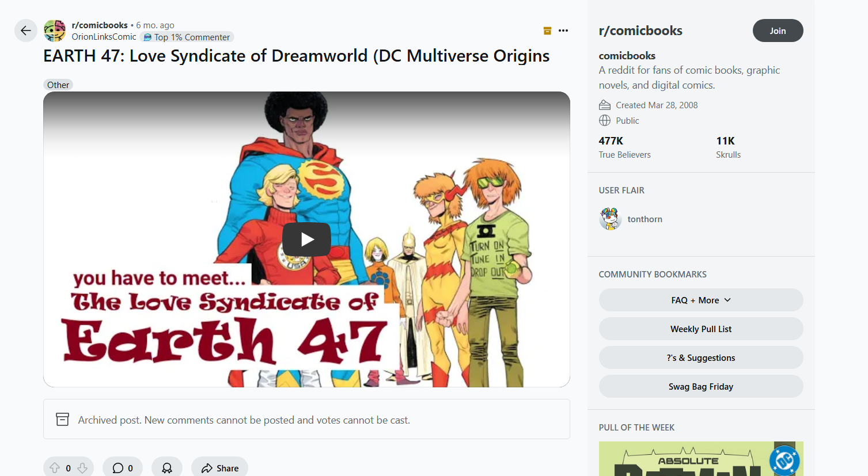Open the ?'s & Suggestions bookmark
868x476 pixels.
tap(700, 357)
